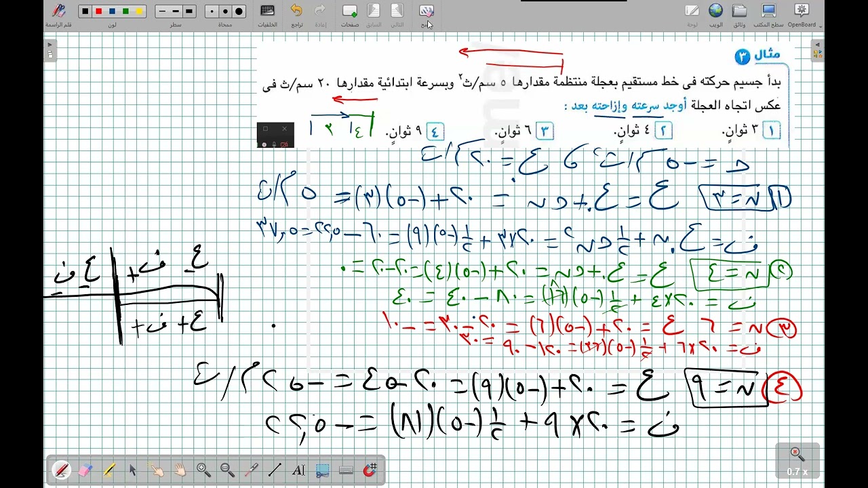Go to previous page (السابق)
This screenshot has width=868, height=488.
click(x=374, y=14)
